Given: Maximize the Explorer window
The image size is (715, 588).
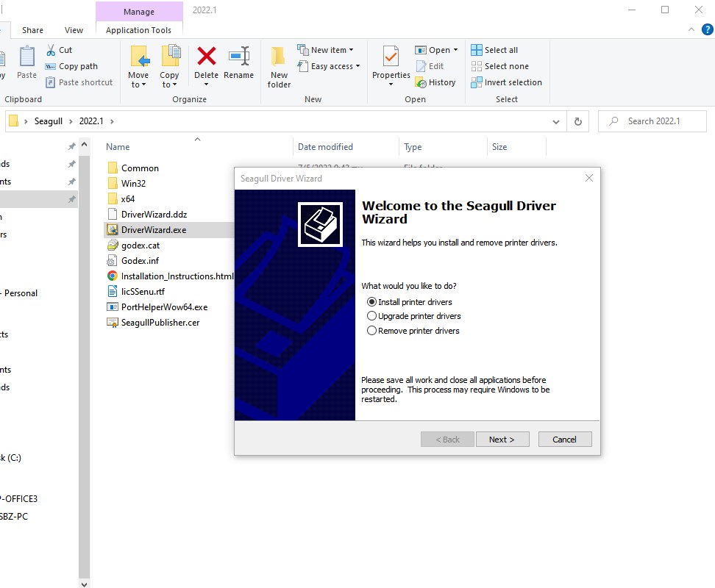Looking at the screenshot, I should click(665, 10).
